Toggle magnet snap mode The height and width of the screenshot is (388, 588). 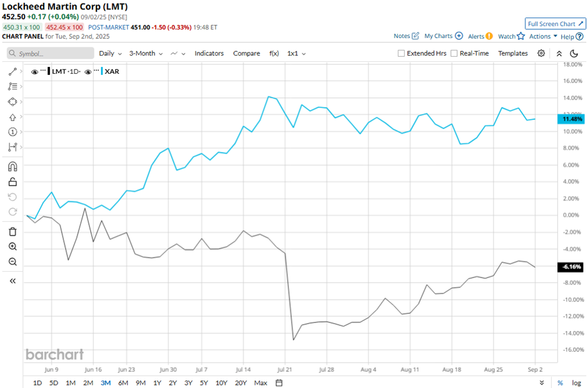point(13,166)
